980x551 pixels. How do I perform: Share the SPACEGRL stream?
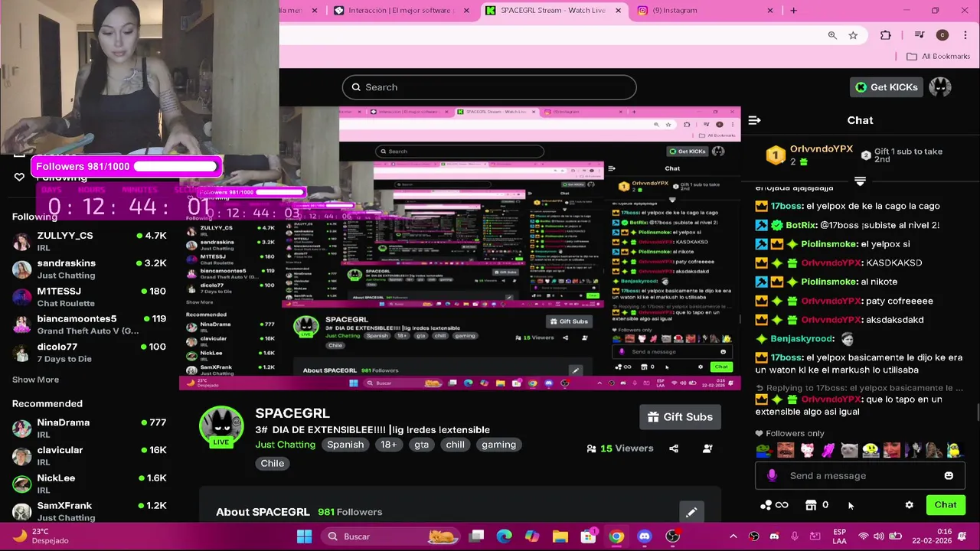pyautogui.click(x=674, y=448)
